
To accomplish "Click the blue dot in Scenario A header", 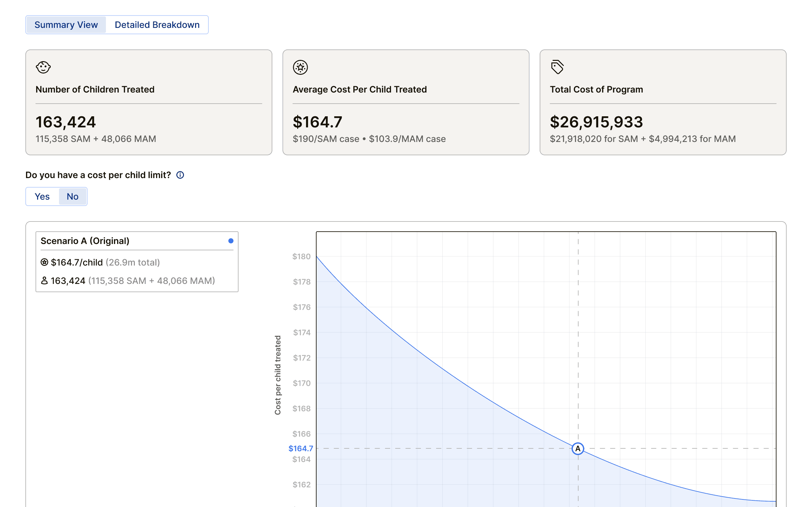I will pos(231,241).
